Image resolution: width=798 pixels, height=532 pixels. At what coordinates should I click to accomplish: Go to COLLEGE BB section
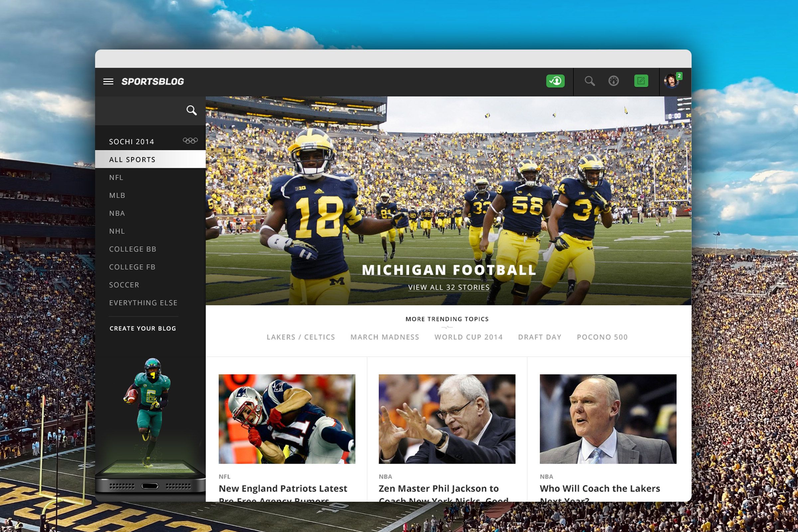[133, 249]
